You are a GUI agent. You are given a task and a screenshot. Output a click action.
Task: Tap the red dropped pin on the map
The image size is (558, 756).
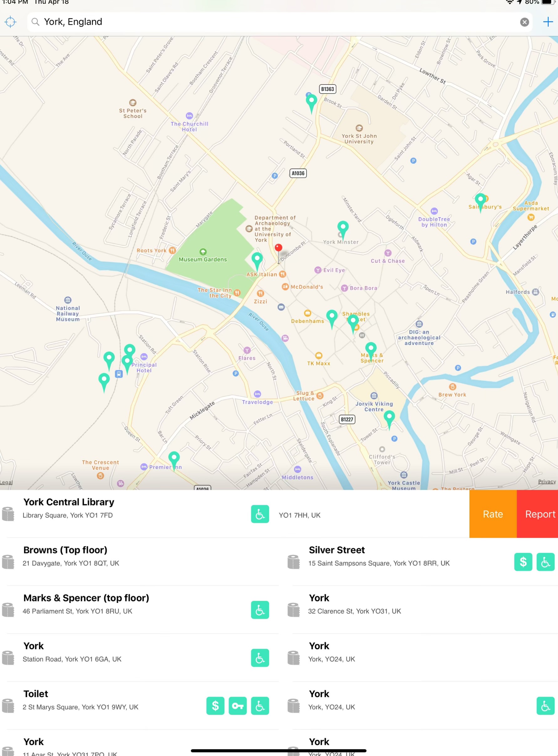coord(278,249)
